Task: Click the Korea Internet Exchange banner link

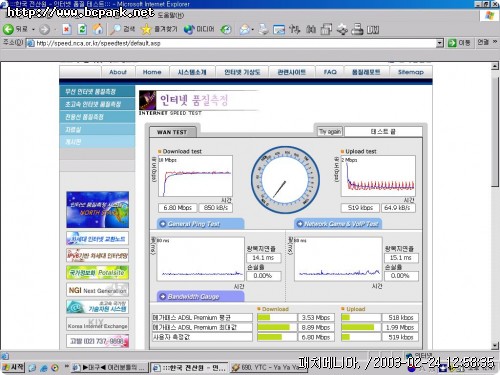Action: [97, 324]
